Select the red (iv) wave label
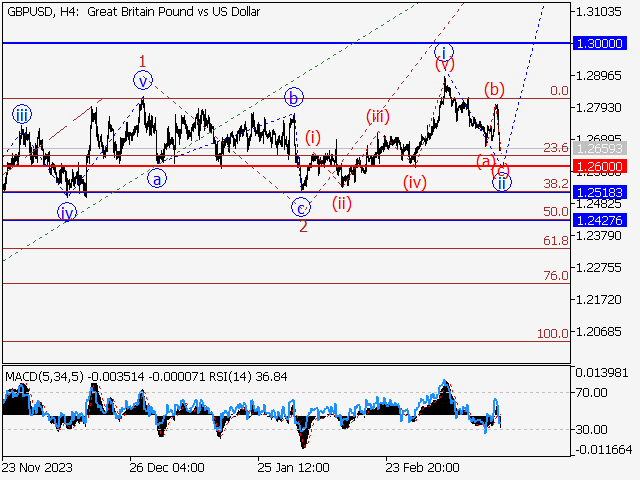Viewport: 640px width, 480px height. coord(415,182)
